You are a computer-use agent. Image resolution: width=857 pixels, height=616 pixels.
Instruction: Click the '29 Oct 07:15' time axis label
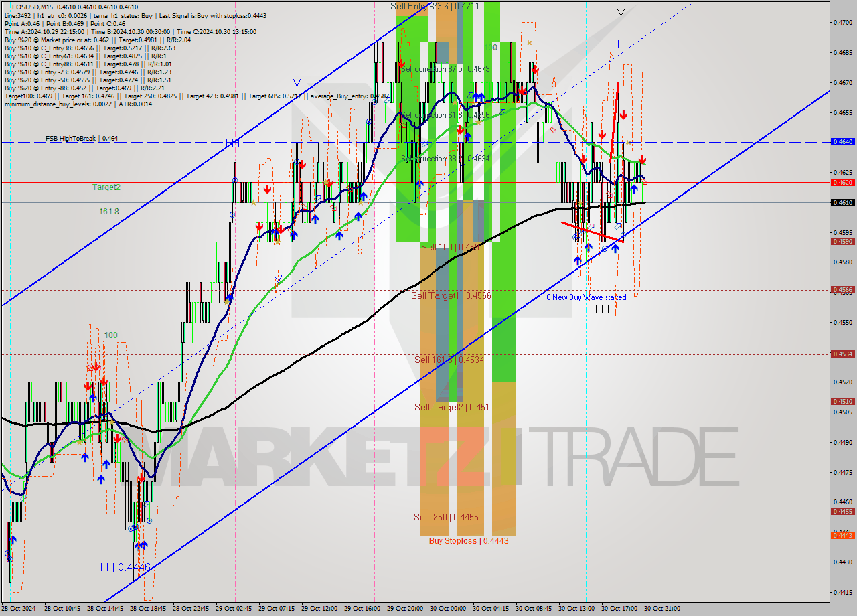pyautogui.click(x=276, y=609)
